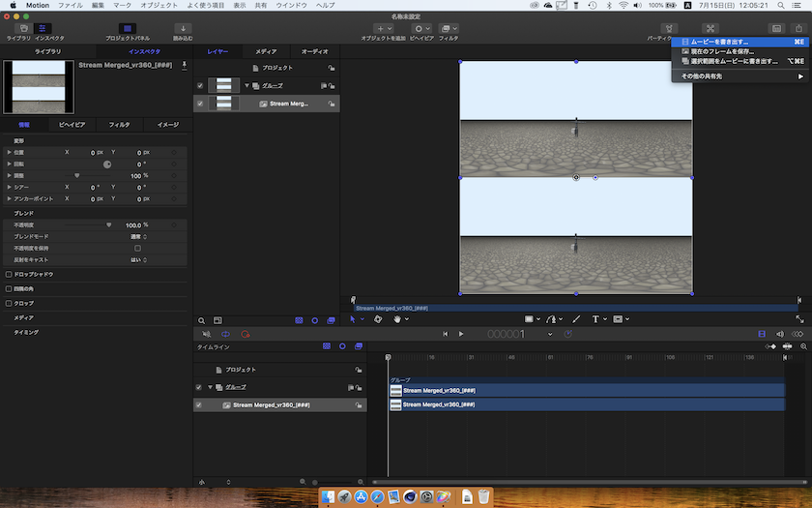Enable 不透明度を保持 checkbox

[x=137, y=249]
